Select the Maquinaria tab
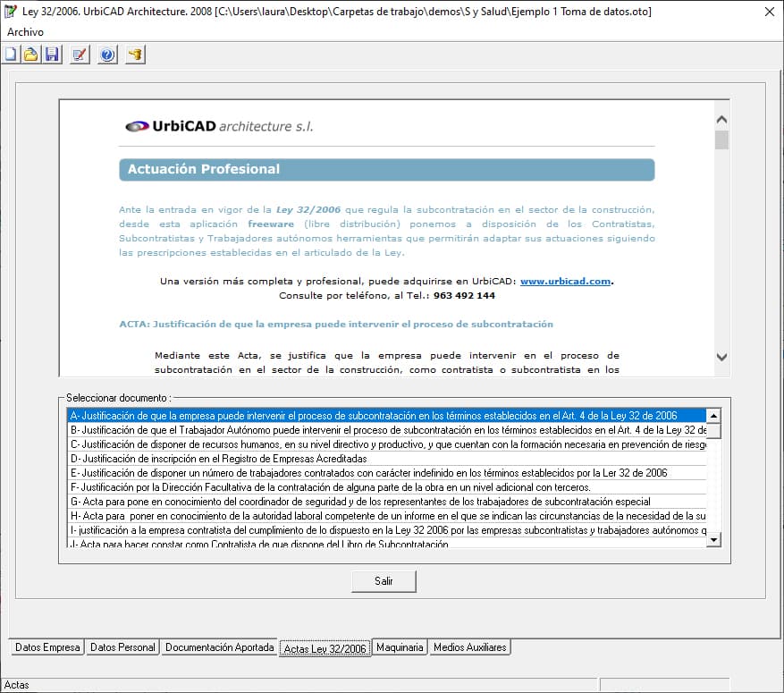 [400, 647]
